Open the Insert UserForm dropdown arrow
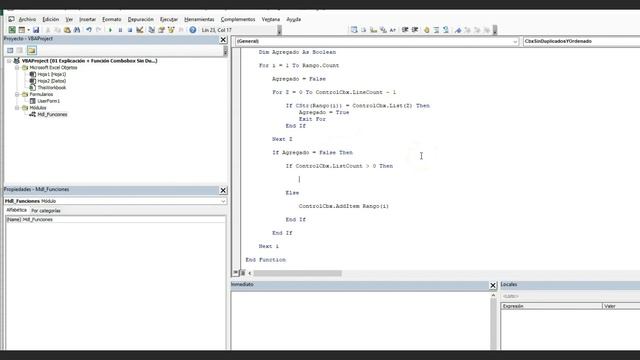 28,30
